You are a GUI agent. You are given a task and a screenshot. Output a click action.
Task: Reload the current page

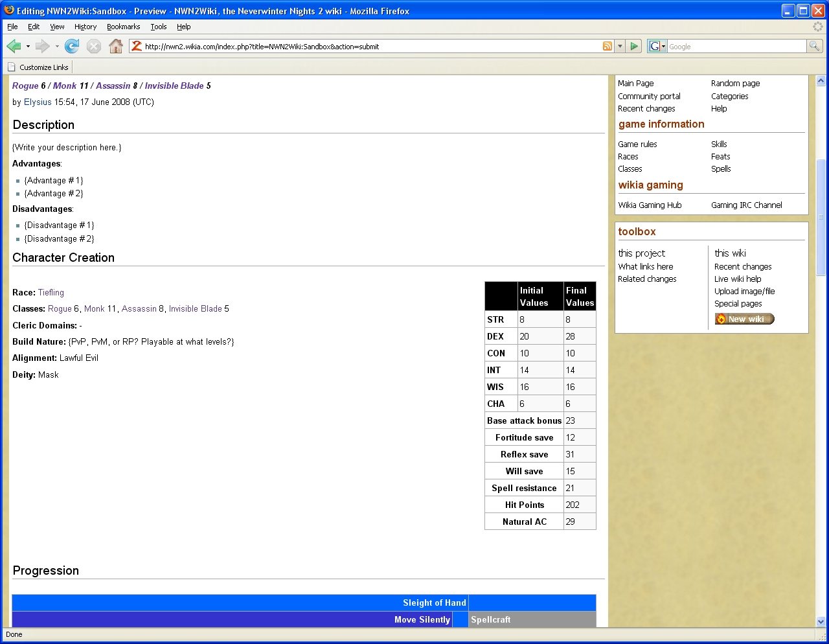point(72,46)
